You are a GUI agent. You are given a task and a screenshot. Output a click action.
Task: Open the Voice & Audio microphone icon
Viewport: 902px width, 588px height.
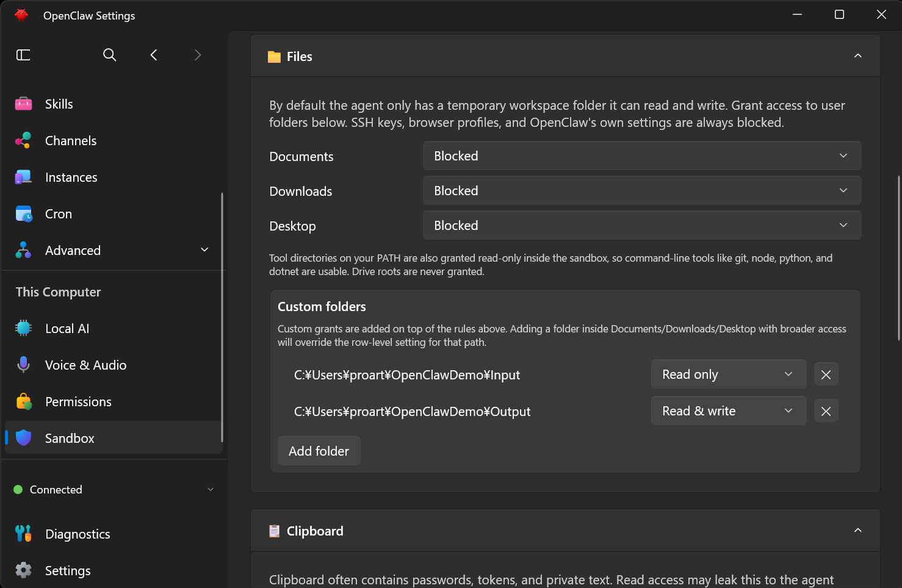(x=23, y=365)
